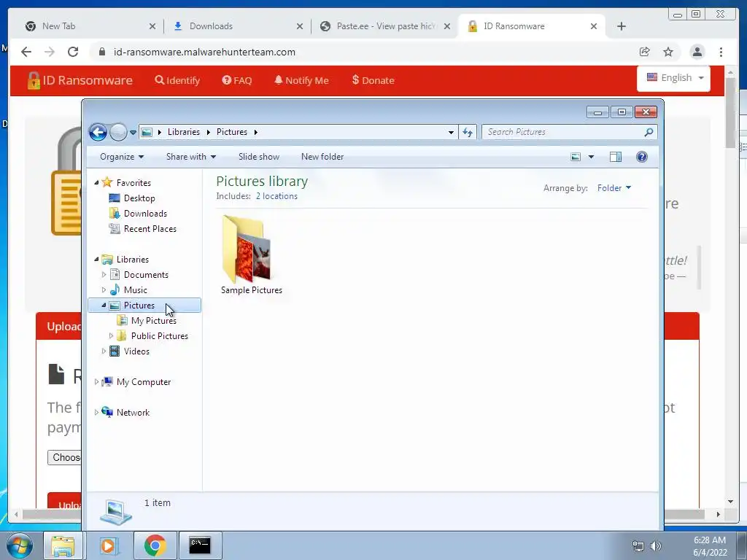Open the Identify menu item on the website
Image resolution: width=747 pixels, height=560 pixels.
[x=177, y=80]
